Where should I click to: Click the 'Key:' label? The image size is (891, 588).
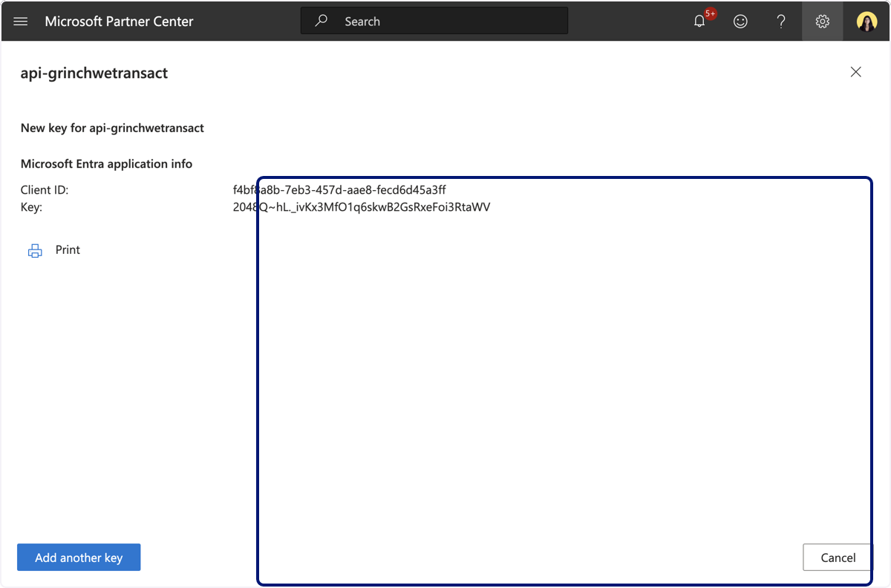pos(31,207)
